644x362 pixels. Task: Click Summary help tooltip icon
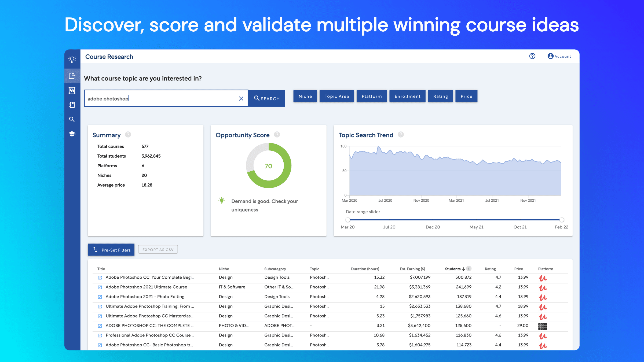128,135
